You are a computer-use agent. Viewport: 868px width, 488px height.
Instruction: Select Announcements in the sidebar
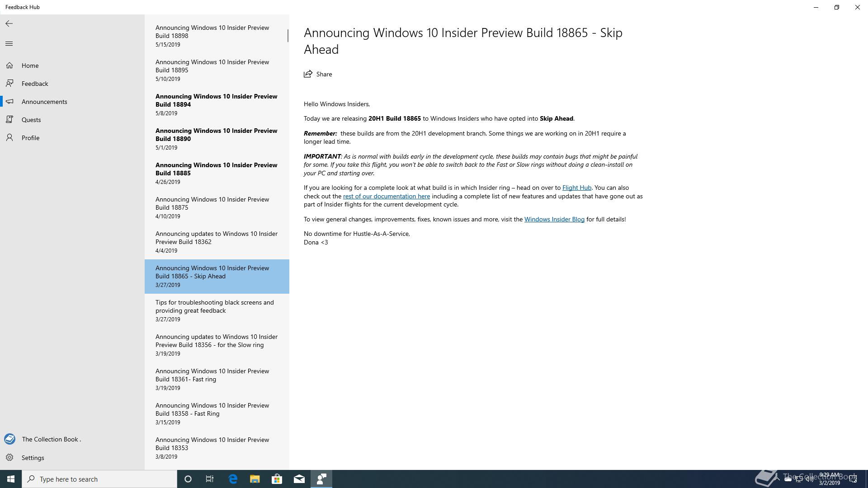point(72,102)
